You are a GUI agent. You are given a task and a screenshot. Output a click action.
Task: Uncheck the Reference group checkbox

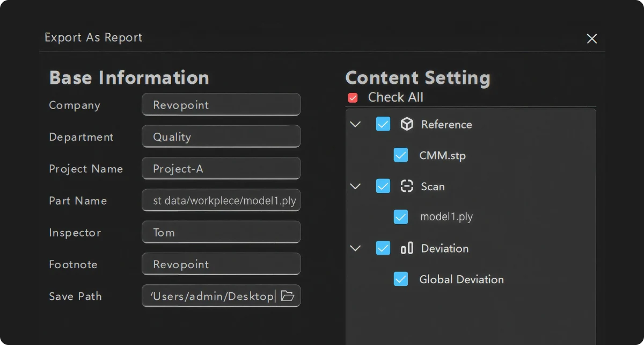[x=383, y=124]
